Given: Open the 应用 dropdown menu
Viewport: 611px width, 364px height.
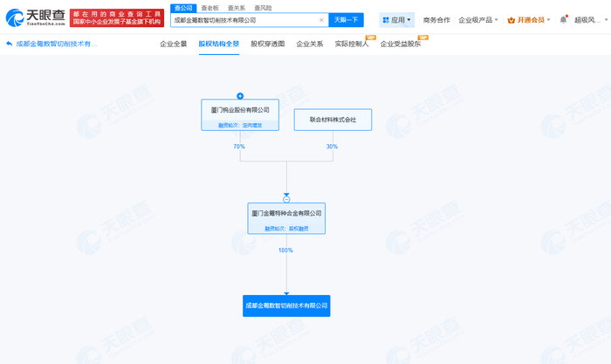Looking at the screenshot, I should (396, 20).
